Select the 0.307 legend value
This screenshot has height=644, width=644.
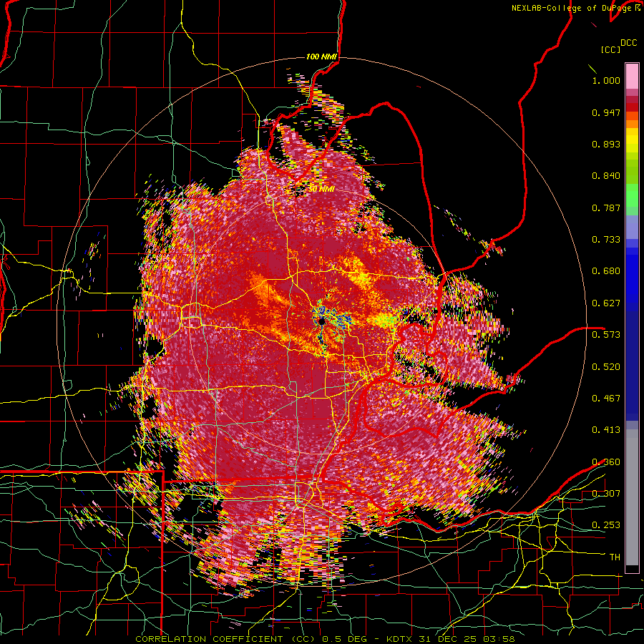(606, 494)
